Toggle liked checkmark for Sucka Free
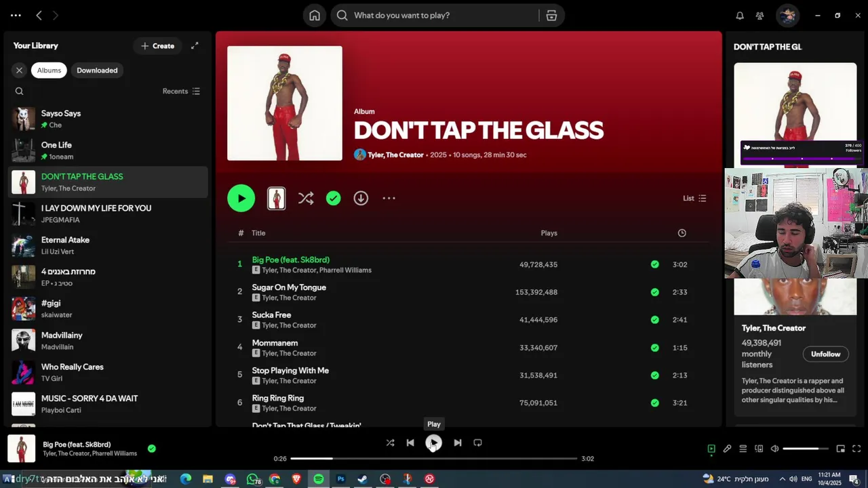Viewport: 868px width, 488px height. click(654, 319)
